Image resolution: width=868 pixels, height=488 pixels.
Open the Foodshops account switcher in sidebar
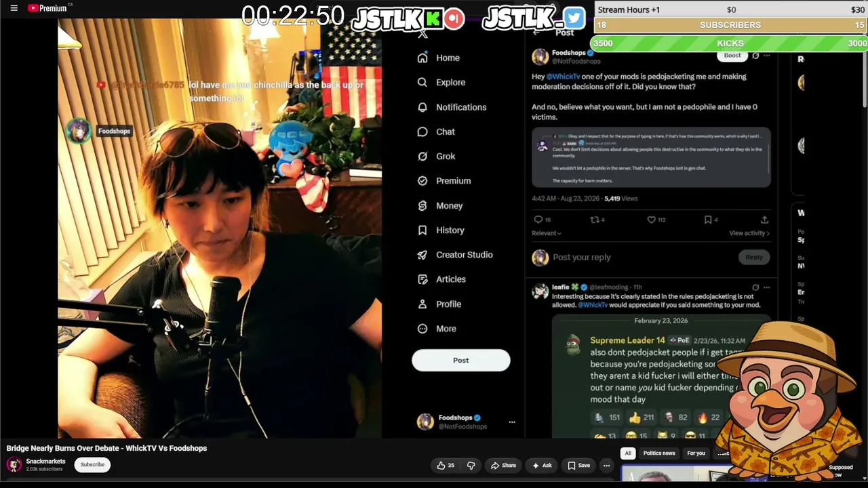coord(465,422)
